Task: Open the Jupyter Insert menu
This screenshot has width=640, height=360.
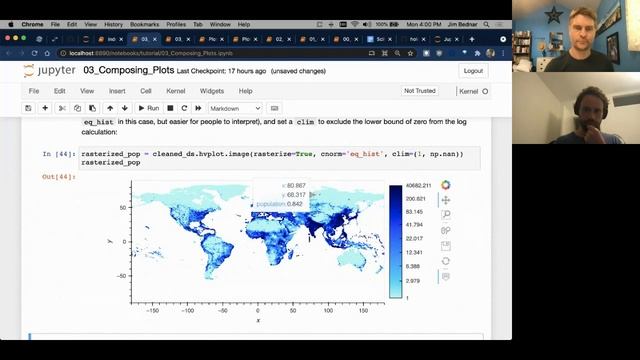Action: point(117,91)
